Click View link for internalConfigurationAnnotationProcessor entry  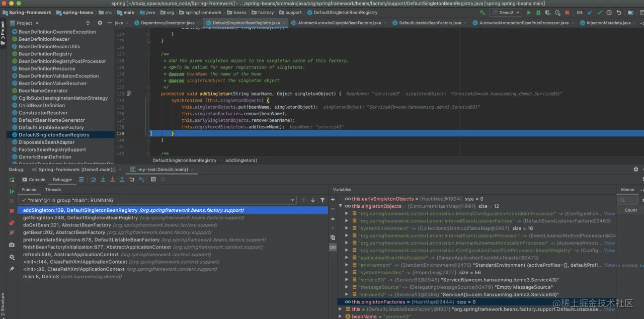point(609,214)
